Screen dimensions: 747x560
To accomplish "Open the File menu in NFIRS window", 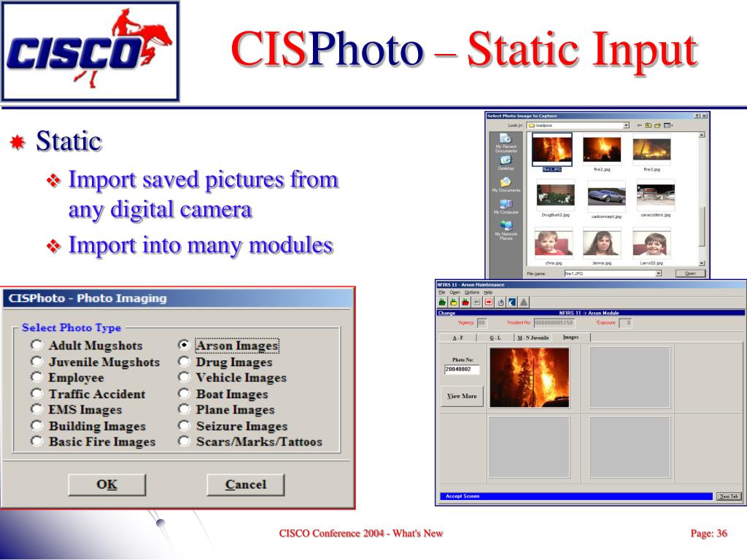I will 441,292.
